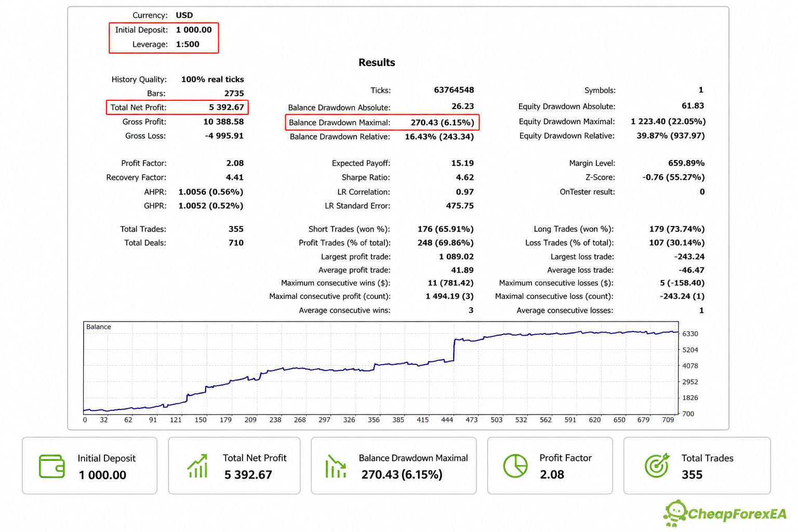Click the CheapForexEA brand name text

coord(737,514)
